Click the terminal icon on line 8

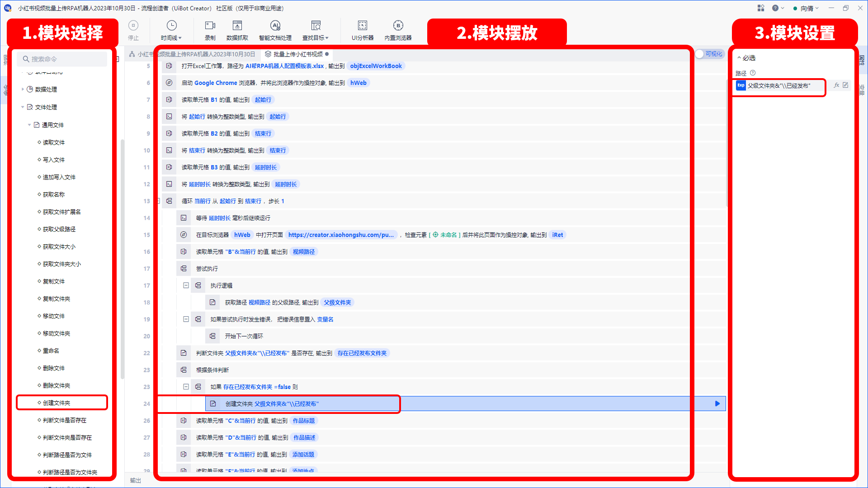tap(169, 117)
